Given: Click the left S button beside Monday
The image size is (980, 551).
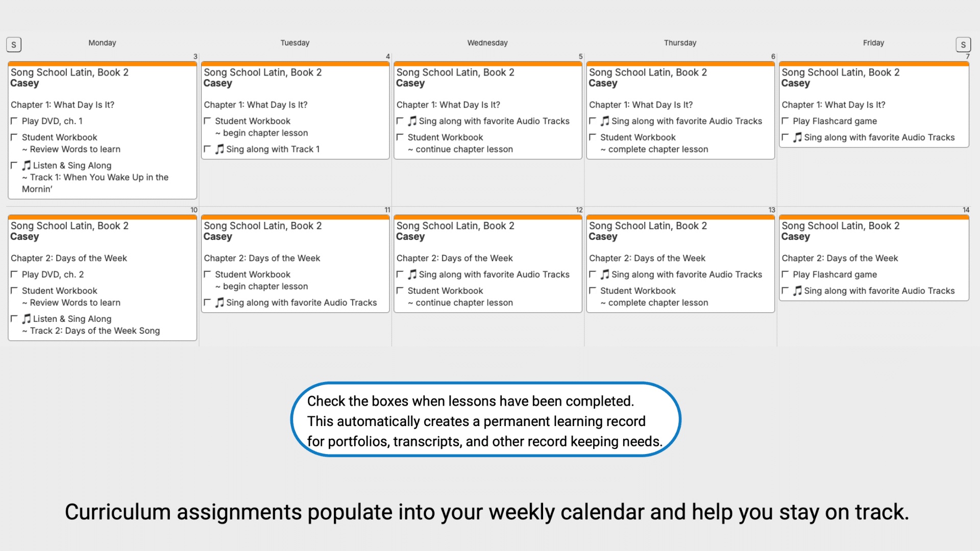Looking at the screenshot, I should tap(14, 45).
